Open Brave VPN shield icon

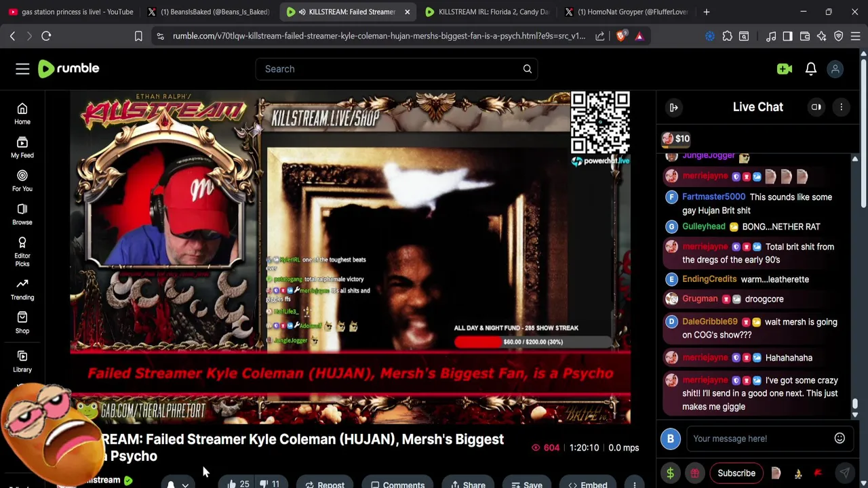(x=839, y=36)
